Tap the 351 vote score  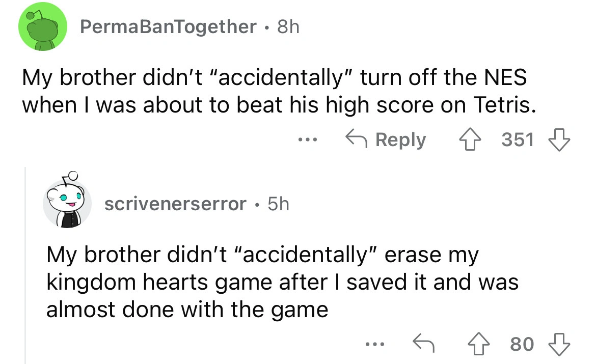518,139
